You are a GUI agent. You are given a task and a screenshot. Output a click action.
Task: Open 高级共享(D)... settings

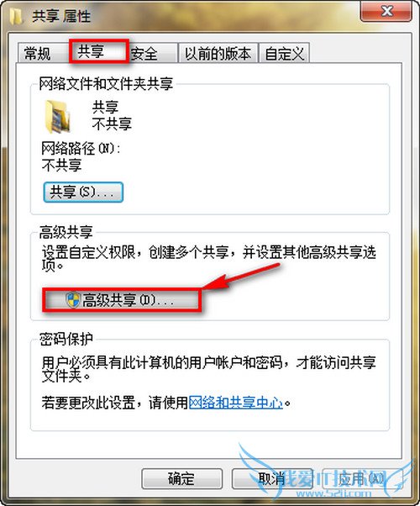coord(122,300)
